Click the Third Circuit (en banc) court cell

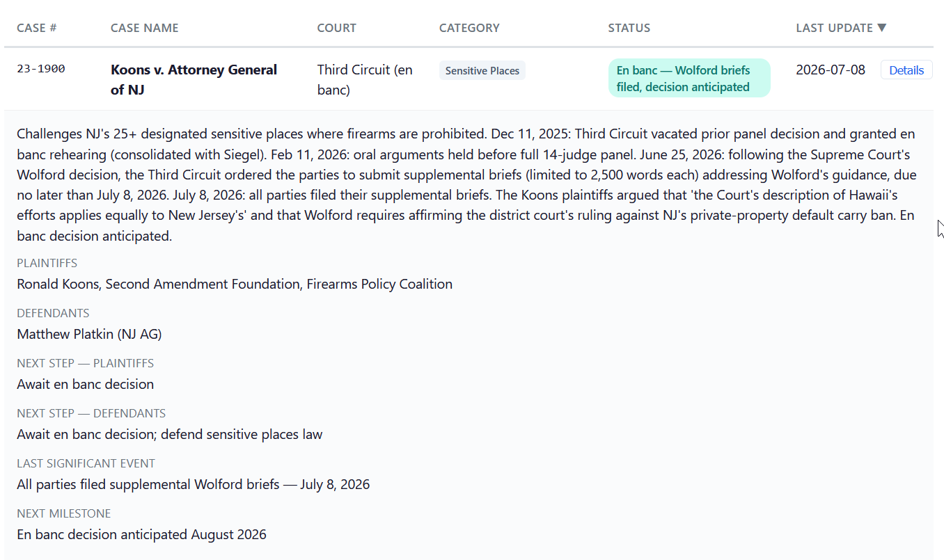click(x=365, y=79)
